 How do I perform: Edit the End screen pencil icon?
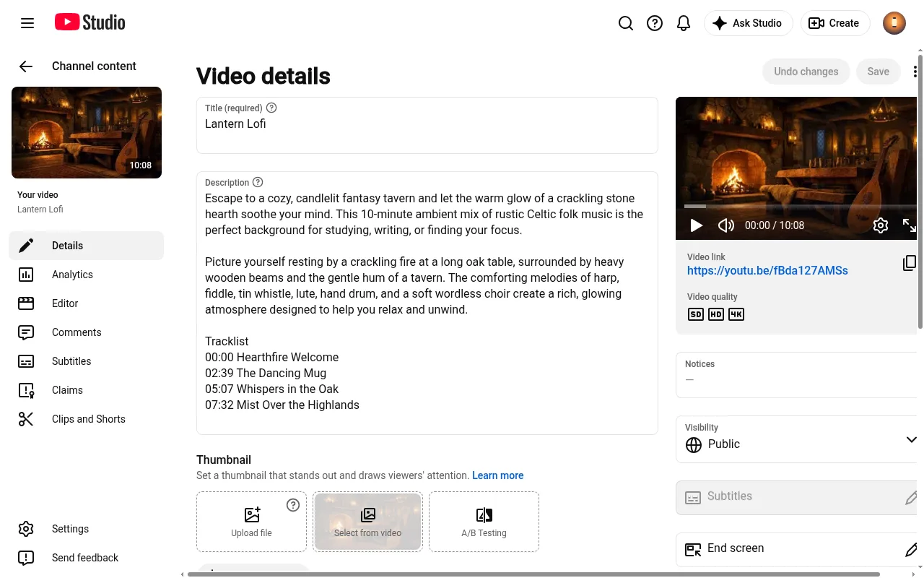[911, 549]
